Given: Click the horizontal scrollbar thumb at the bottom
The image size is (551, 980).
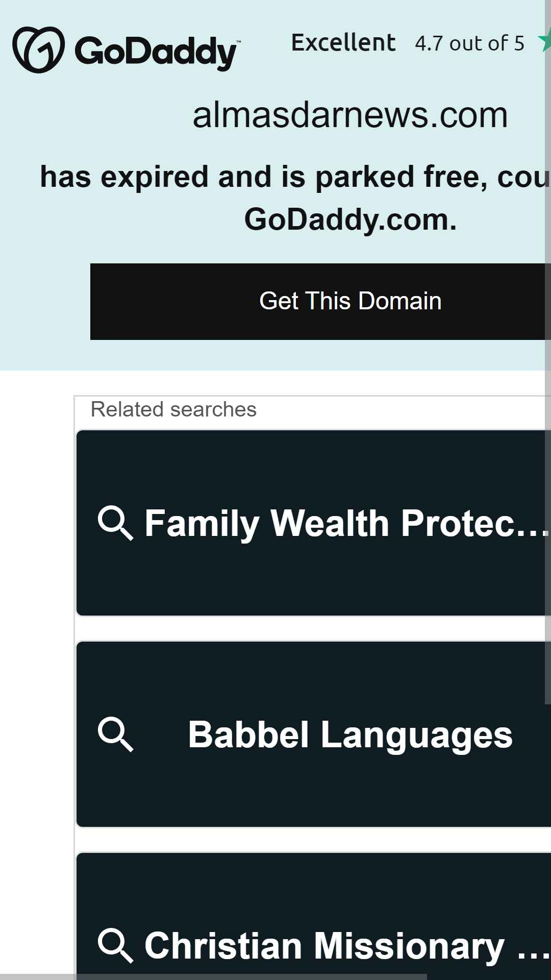Looking at the screenshot, I should click(x=213, y=977).
